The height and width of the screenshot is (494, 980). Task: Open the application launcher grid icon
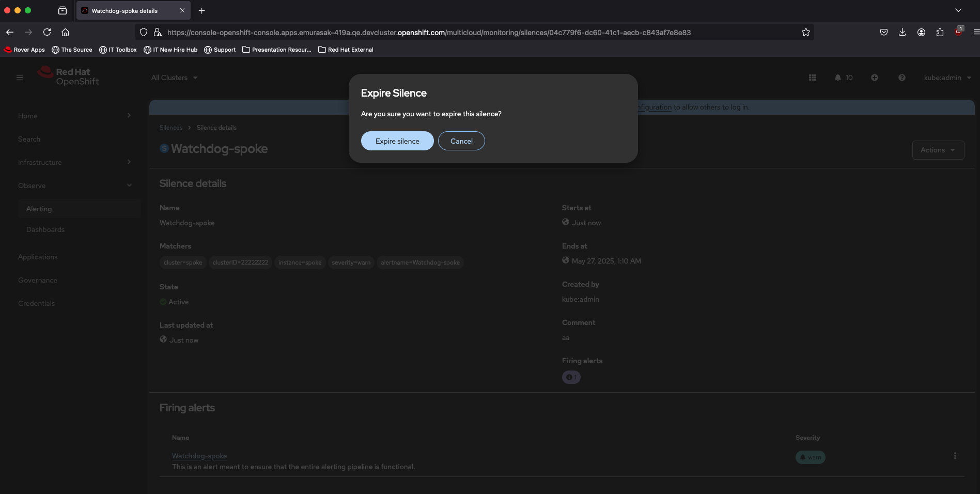[x=813, y=78]
